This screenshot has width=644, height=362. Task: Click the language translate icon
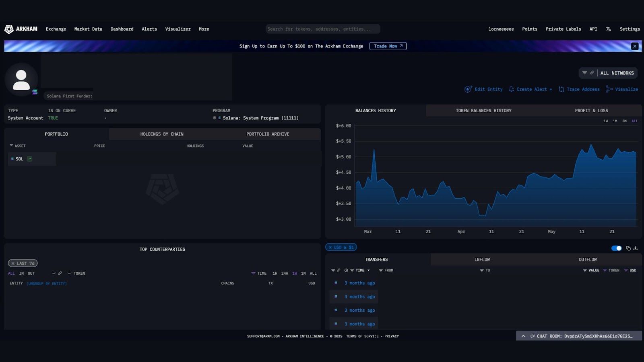point(608,29)
